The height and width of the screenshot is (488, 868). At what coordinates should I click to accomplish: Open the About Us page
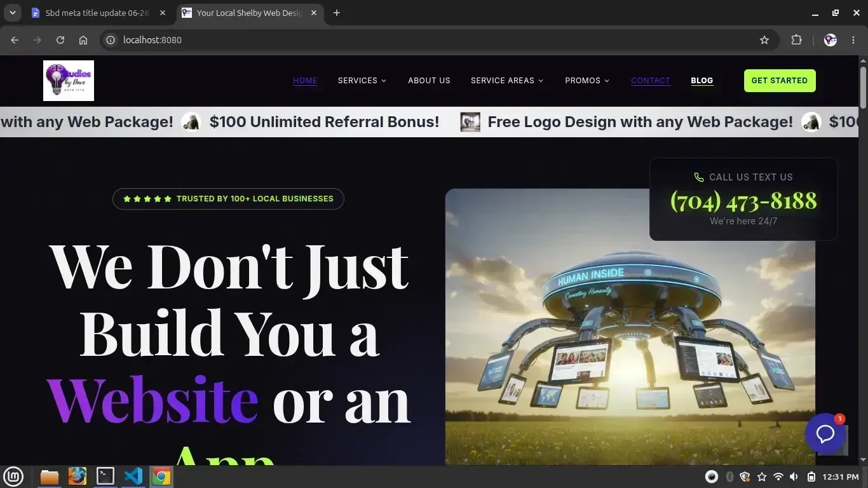tap(429, 81)
